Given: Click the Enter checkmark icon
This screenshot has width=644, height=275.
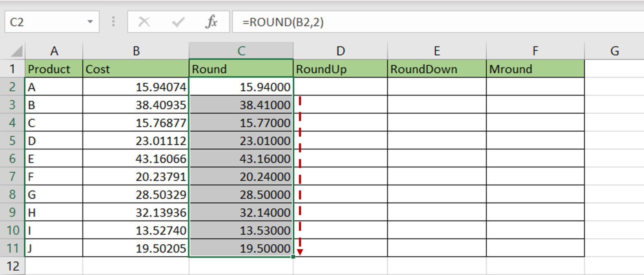Looking at the screenshot, I should (x=178, y=21).
